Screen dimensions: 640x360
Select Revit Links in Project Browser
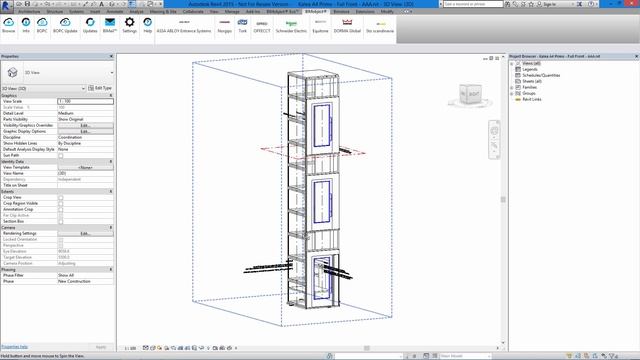532,99
